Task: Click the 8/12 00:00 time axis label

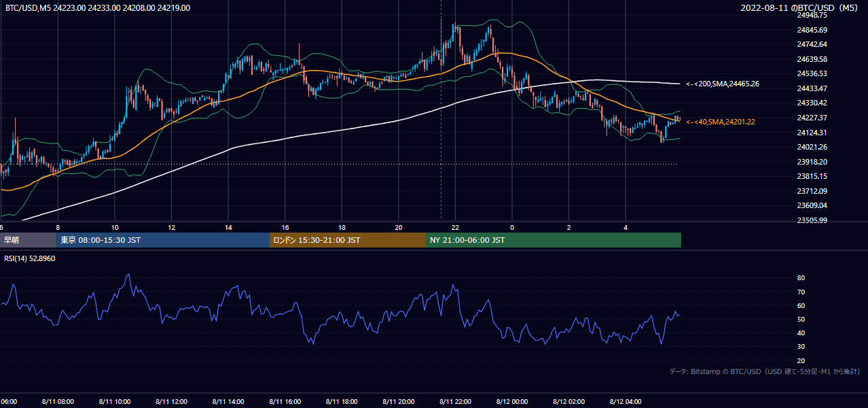Action: coord(513,402)
